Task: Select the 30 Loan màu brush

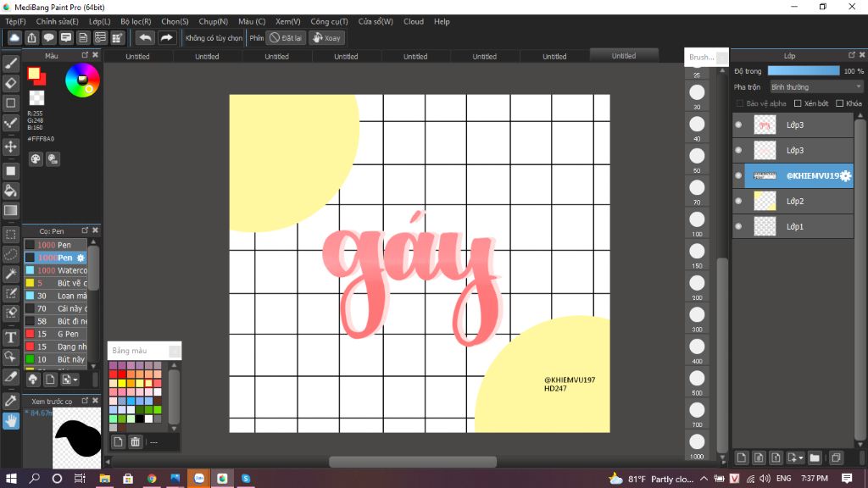Action: 55,296
